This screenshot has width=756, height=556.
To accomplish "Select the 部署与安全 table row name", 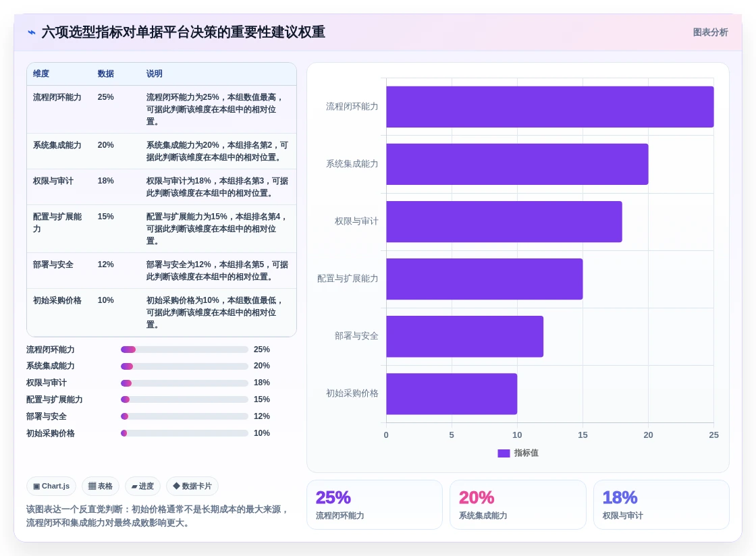I will tap(53, 265).
